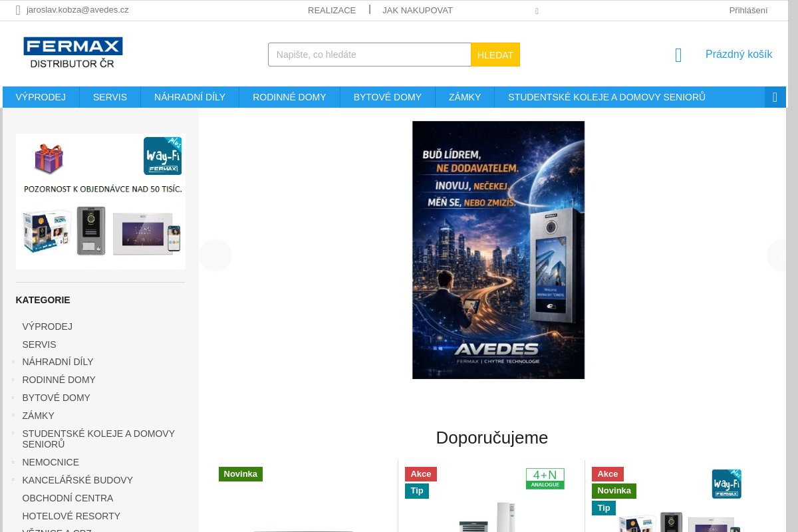This screenshot has width=798, height=532.
Task: Open the Přihlášení link
Action: pyautogui.click(x=748, y=10)
